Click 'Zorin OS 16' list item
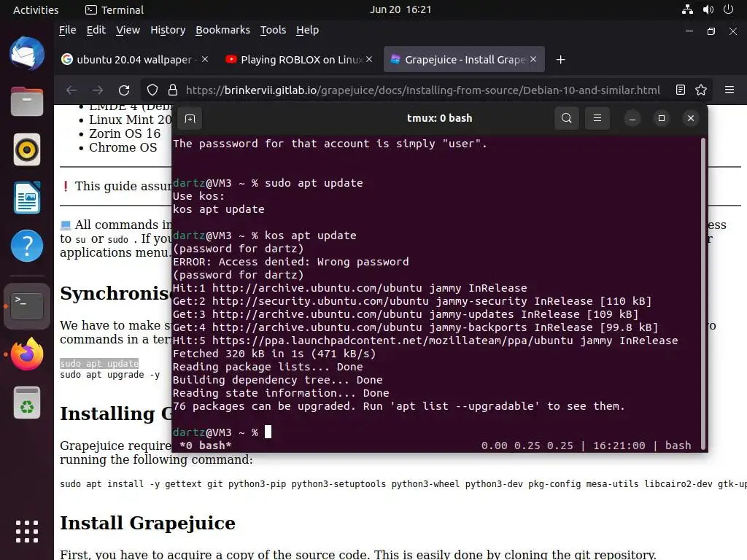Screen dimensions: 747x560 point(125,133)
